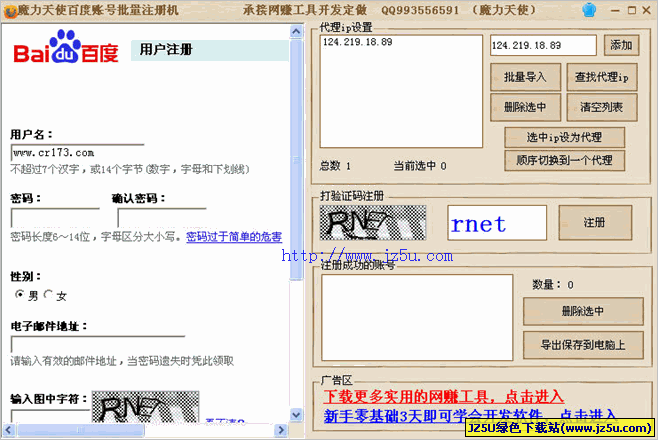Click the vertical scrollbar thumb

point(296,159)
